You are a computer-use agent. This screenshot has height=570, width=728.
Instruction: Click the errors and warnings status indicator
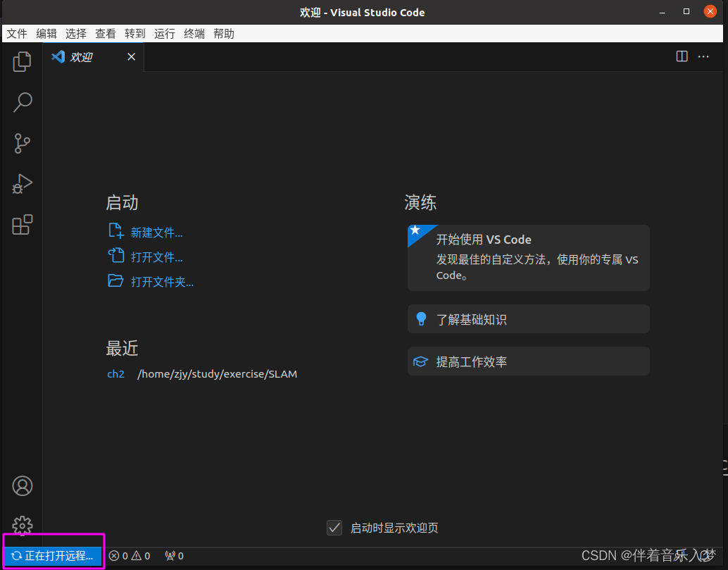click(x=130, y=556)
